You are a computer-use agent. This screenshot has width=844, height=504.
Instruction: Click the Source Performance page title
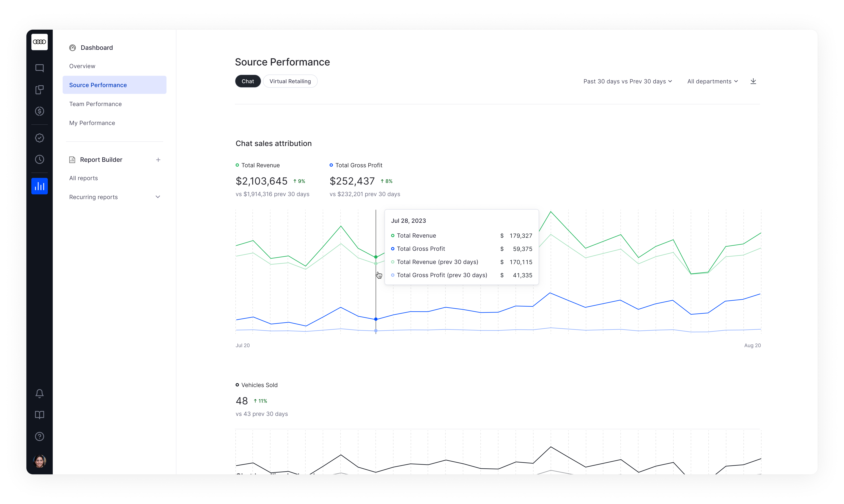coord(282,62)
